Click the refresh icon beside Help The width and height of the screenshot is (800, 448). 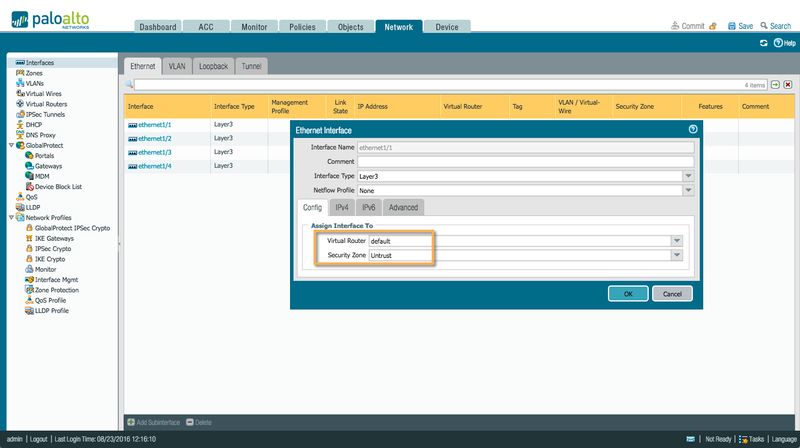pyautogui.click(x=763, y=43)
